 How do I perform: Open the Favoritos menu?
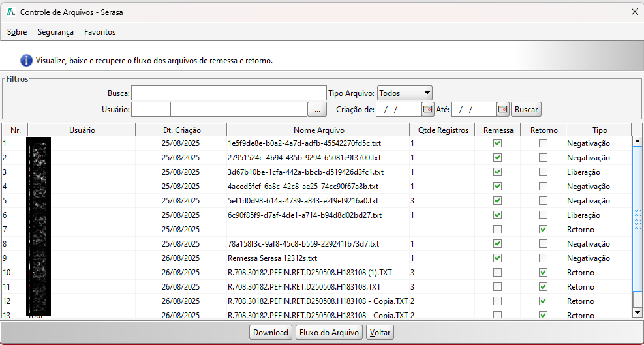pos(100,32)
